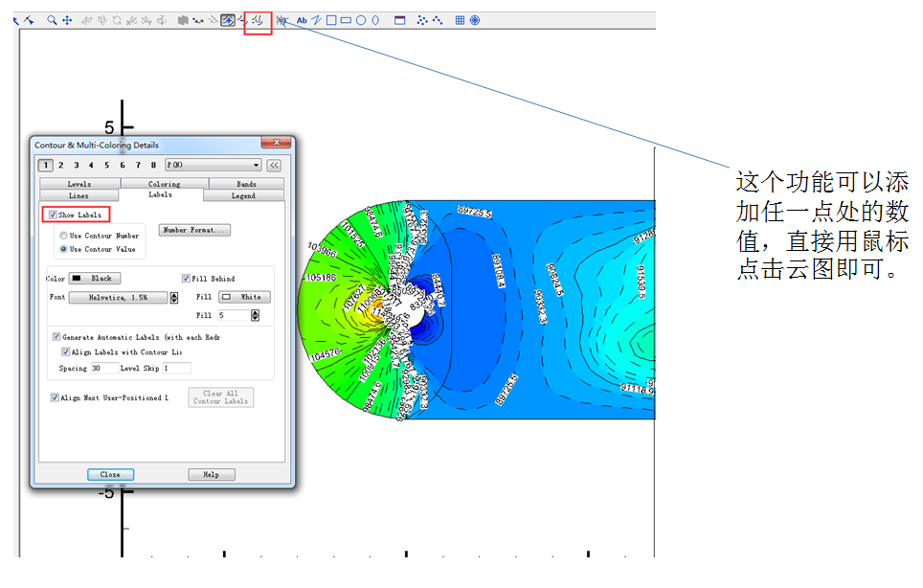Click the font size stepper arrows
The image size is (923, 588).
(x=174, y=297)
